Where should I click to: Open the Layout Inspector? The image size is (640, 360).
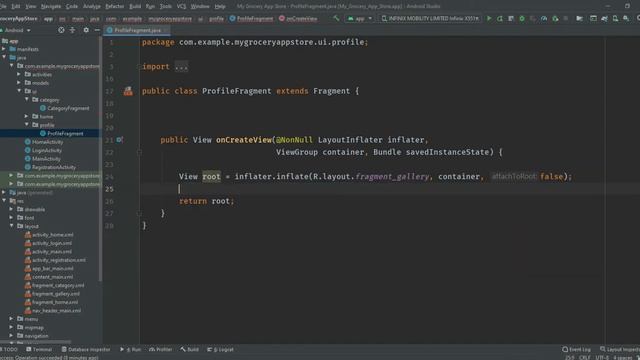tap(620, 349)
